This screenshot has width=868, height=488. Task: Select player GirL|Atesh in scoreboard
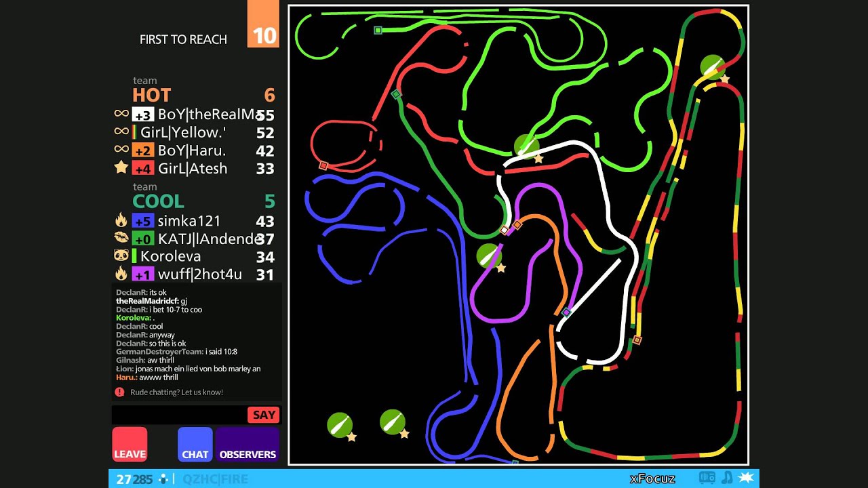pos(193,168)
